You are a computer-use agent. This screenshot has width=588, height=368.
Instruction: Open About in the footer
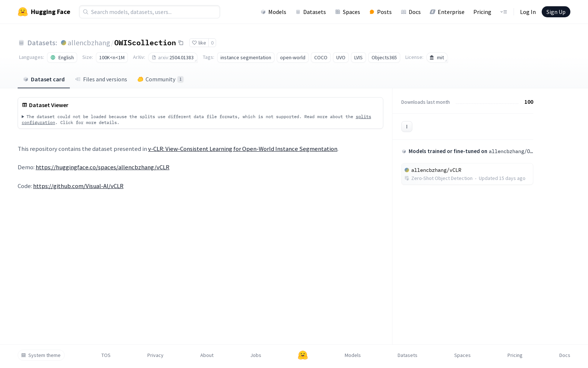207,355
